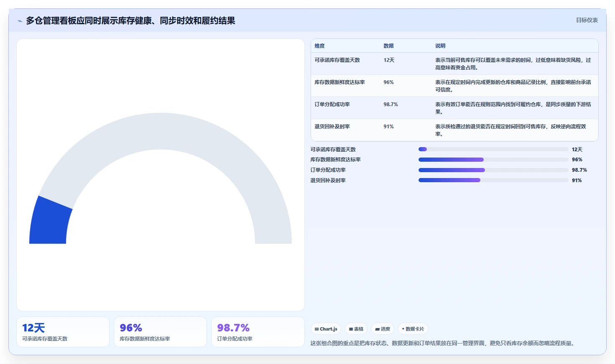Click the description starting 表示在规定时间内完成更新

click(x=513, y=86)
